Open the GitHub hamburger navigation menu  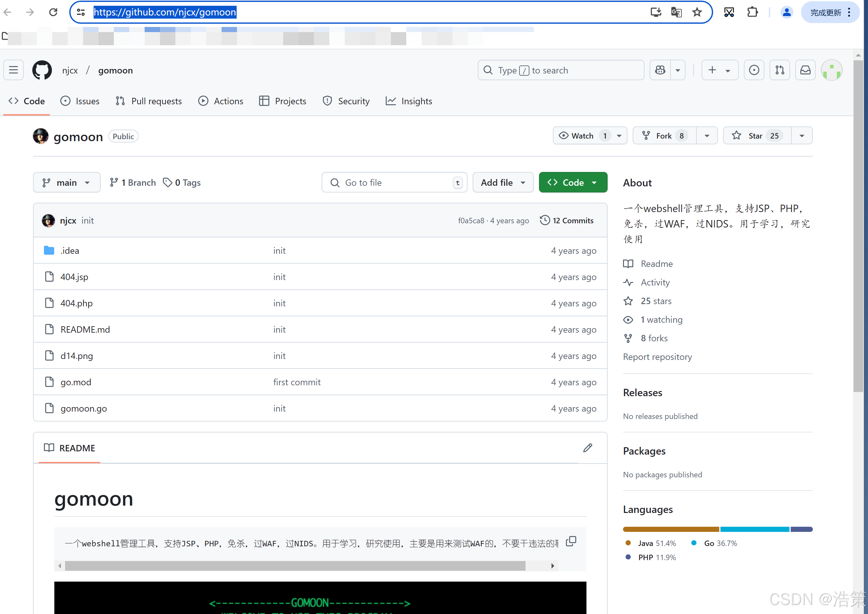pos(13,70)
